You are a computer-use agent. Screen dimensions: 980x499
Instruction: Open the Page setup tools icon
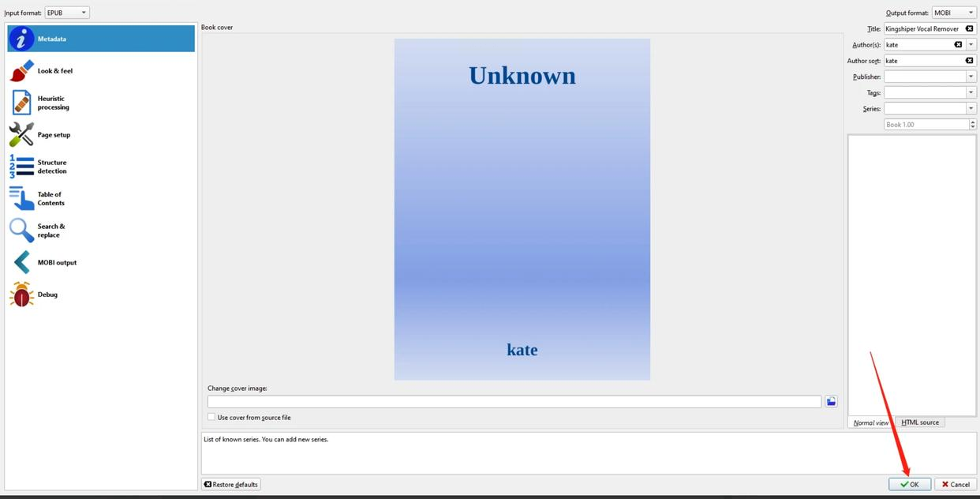[21, 135]
